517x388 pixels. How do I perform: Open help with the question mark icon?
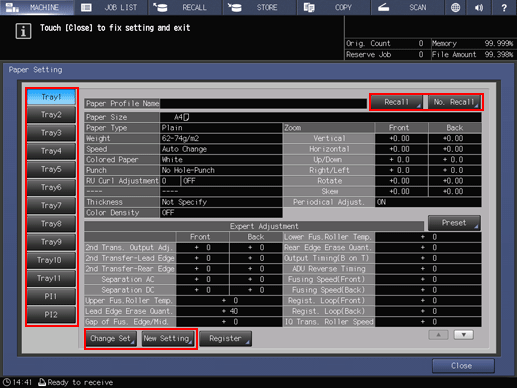[504, 7]
